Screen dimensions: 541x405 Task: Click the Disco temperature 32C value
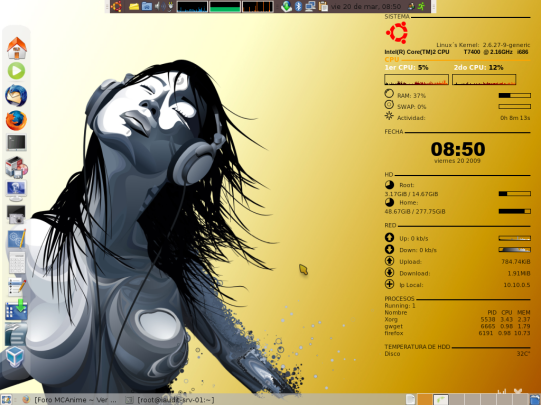point(523,354)
